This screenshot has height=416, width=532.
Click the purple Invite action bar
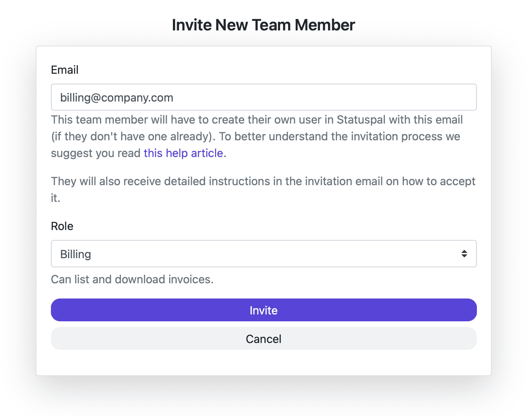264,310
